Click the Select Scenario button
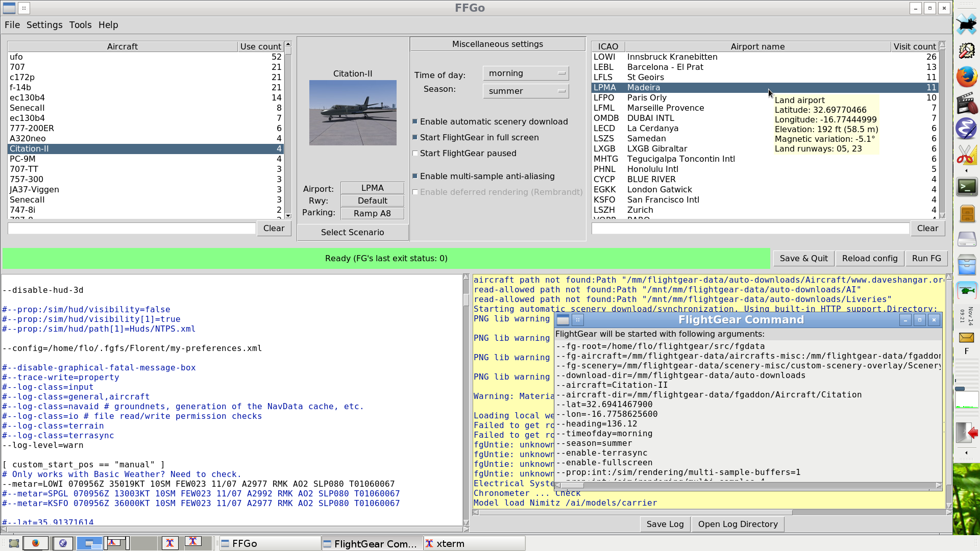The height and width of the screenshot is (551, 980). [x=353, y=232]
